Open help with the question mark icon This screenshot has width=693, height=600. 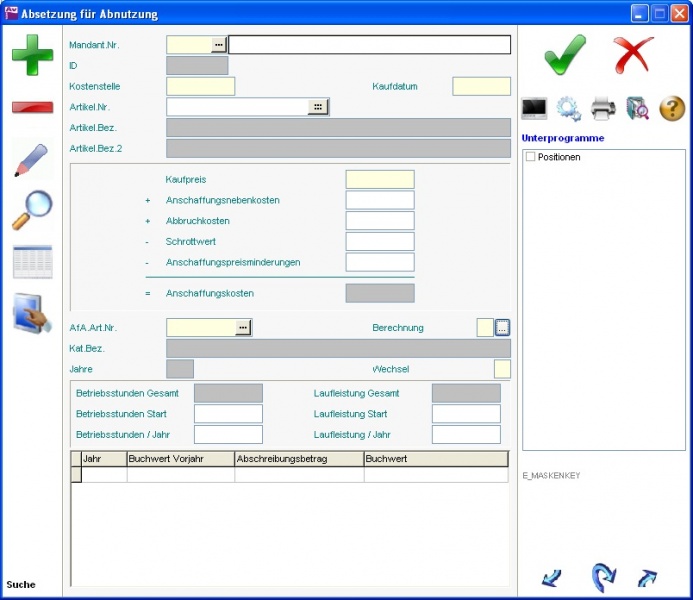672,108
